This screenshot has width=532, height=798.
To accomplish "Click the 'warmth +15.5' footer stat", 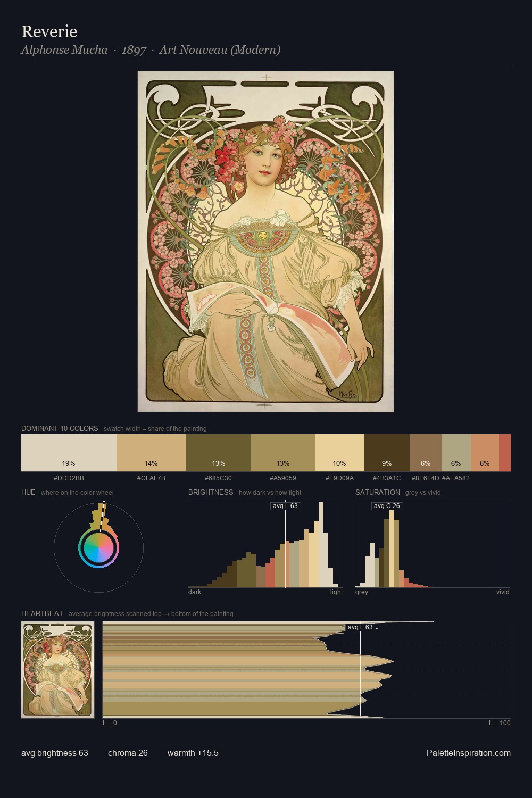I will [193, 753].
